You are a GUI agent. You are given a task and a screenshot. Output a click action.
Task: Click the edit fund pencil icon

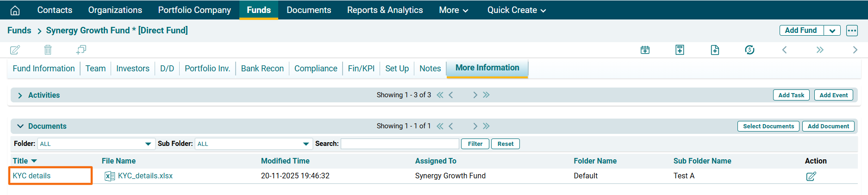15,50
